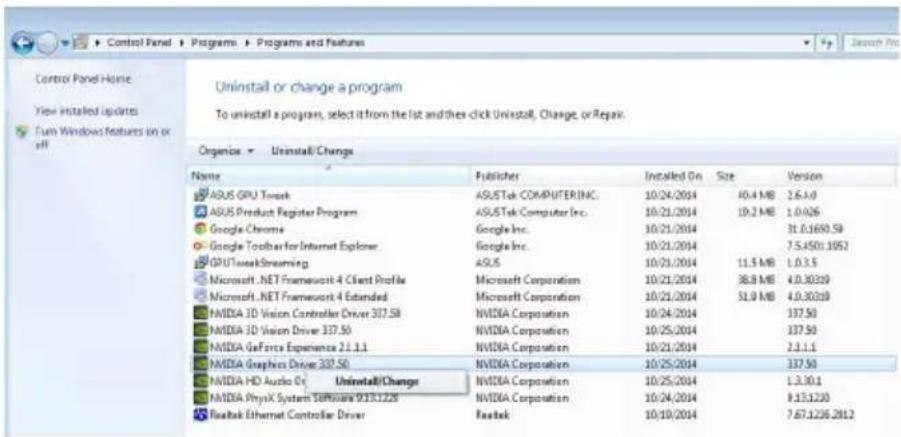Select Microsoft .NET Framework 4 Extended name
The height and width of the screenshot is (437, 901).
tap(298, 297)
